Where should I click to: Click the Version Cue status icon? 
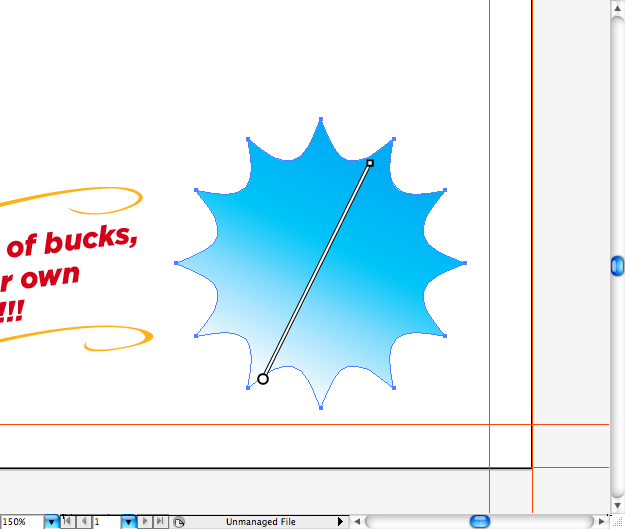[x=179, y=522]
